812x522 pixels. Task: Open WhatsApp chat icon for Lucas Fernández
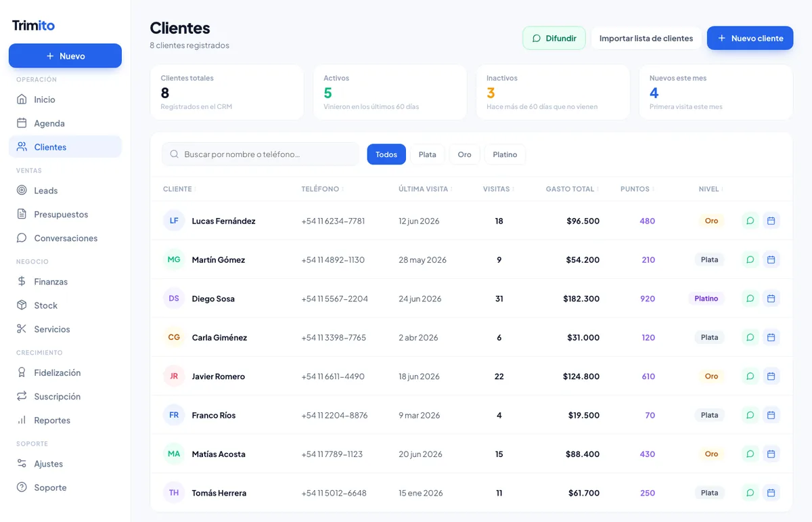pyautogui.click(x=750, y=221)
